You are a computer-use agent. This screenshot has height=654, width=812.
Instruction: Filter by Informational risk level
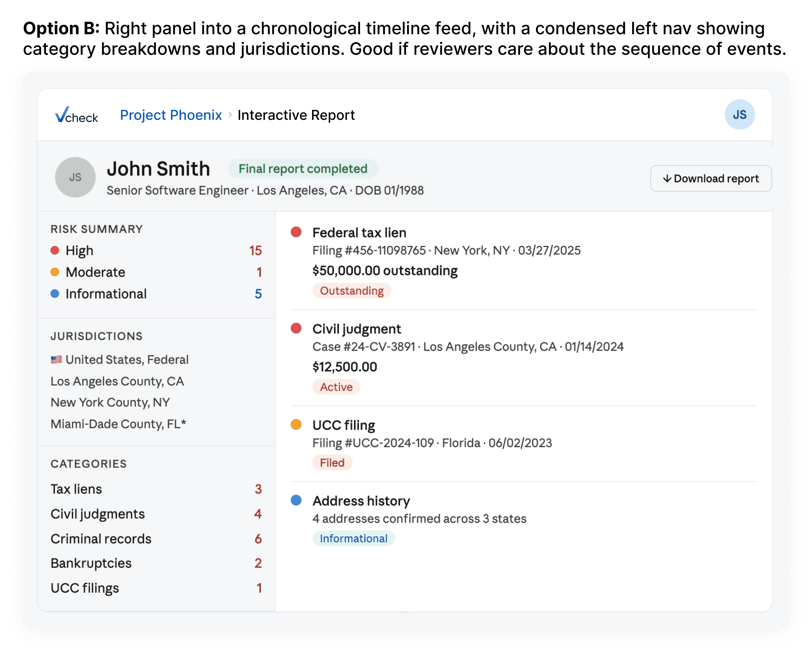tap(106, 294)
